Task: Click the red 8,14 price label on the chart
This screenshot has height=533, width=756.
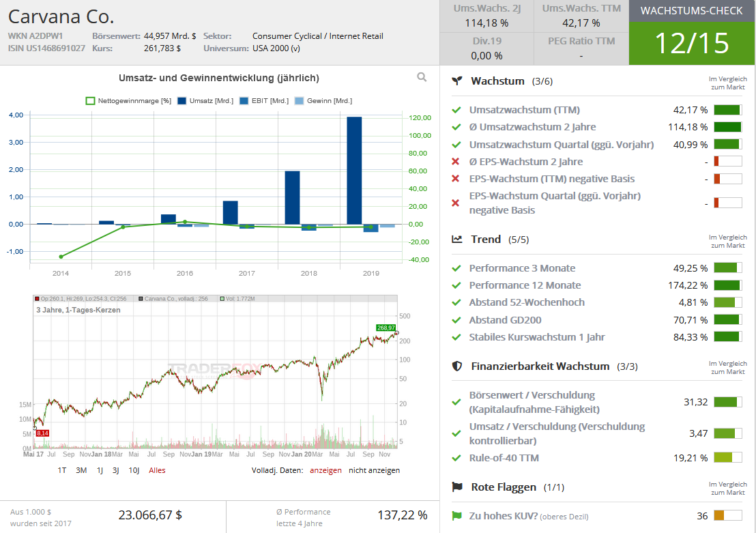Action: pos(42,433)
